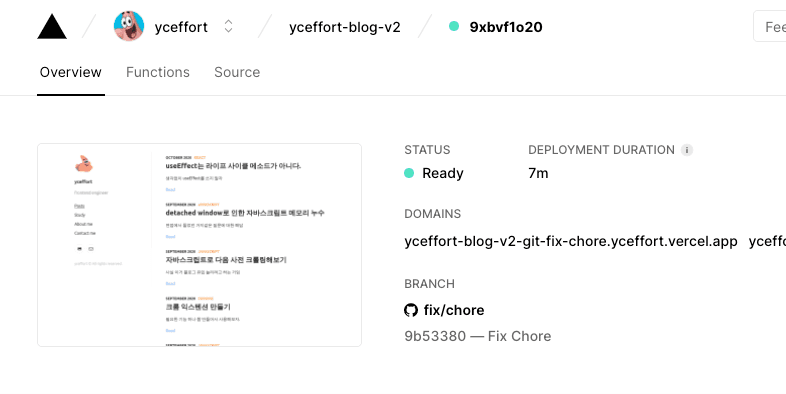The width and height of the screenshot is (786, 394).
Task: Visit the yceffort-blog-v2-git-fix-chore.yceffort.vercel.app domain
Action: [x=571, y=242]
